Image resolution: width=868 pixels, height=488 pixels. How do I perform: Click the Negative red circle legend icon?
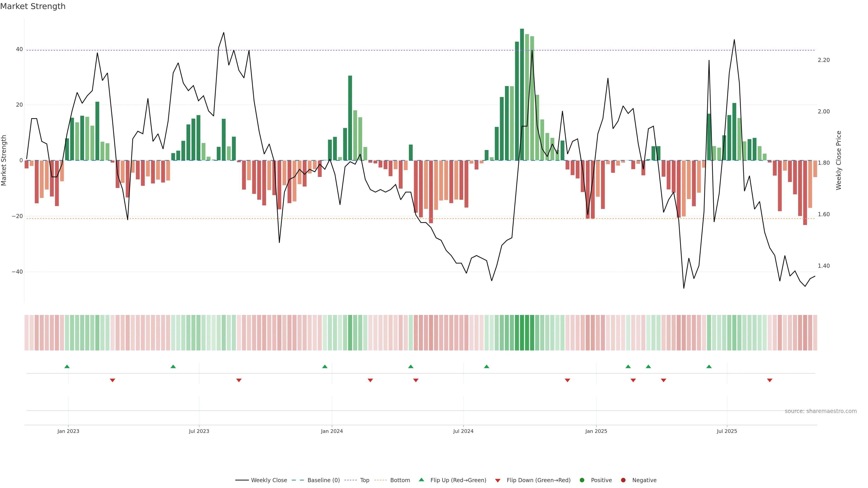click(x=623, y=480)
